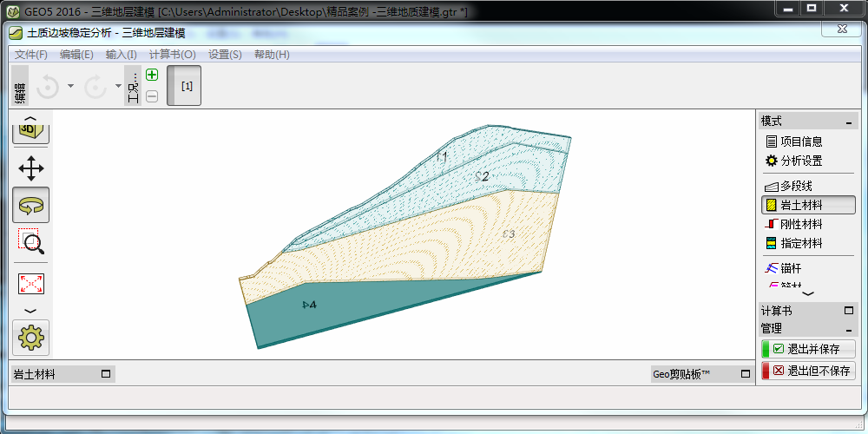Click the 3D view cube icon
Viewport: 868px width, 434px height.
pyautogui.click(x=31, y=128)
